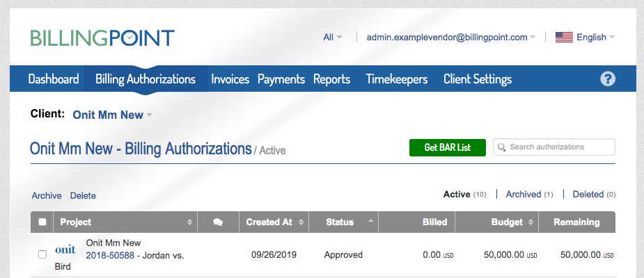Screen dimensions: 644x278
Task: Click the comments bubble column icon
Action: click(x=218, y=222)
